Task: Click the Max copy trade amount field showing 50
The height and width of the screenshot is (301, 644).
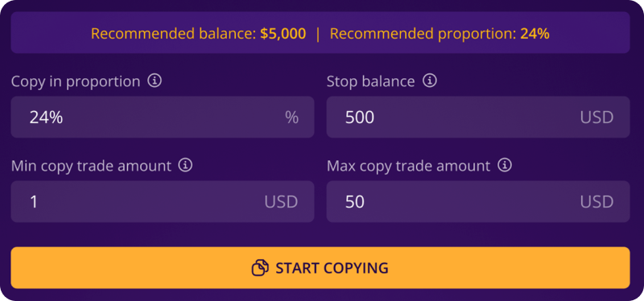Action: (478, 202)
